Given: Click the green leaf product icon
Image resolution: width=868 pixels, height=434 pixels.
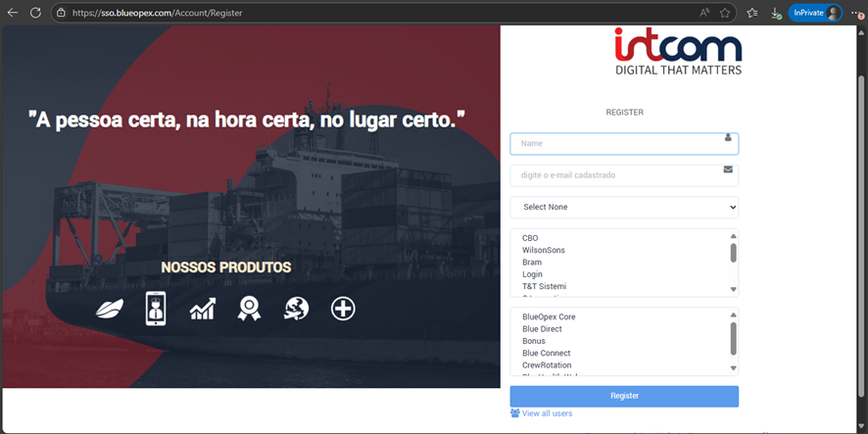Looking at the screenshot, I should (x=110, y=309).
